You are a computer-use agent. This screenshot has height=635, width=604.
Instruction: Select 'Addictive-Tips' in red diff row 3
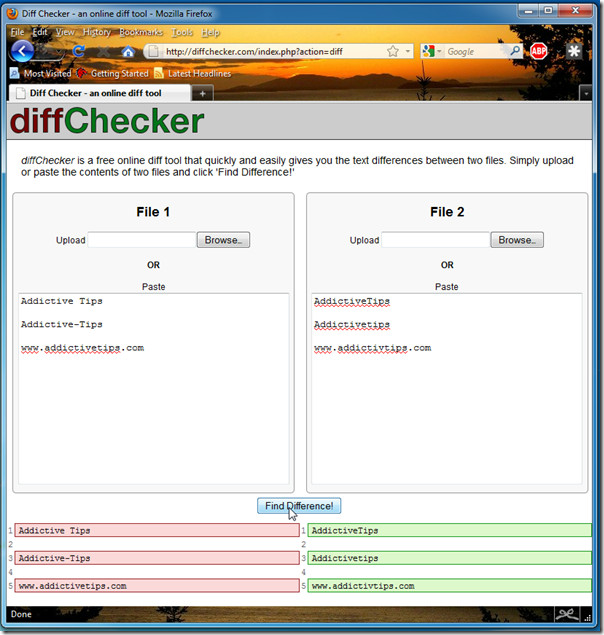55,558
